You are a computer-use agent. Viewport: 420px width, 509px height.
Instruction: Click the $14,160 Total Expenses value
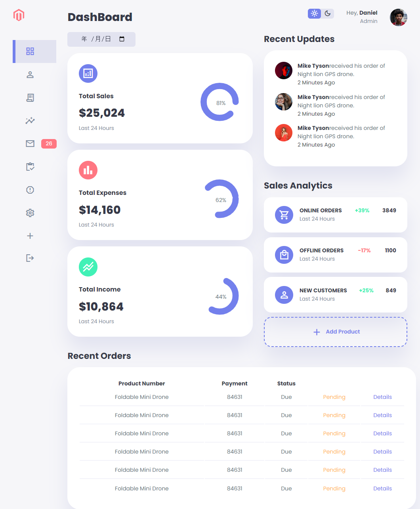[99, 210]
